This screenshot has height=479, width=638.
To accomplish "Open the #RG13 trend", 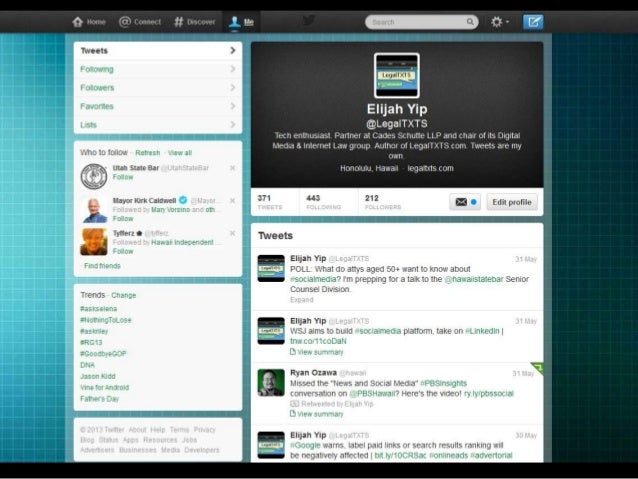I will (91, 343).
